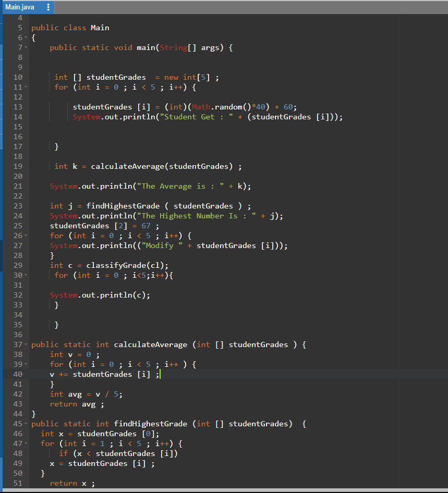The image size is (448, 493).
Task: Collapse the loop inside calculateAverage at line 39
Action: pos(26,364)
